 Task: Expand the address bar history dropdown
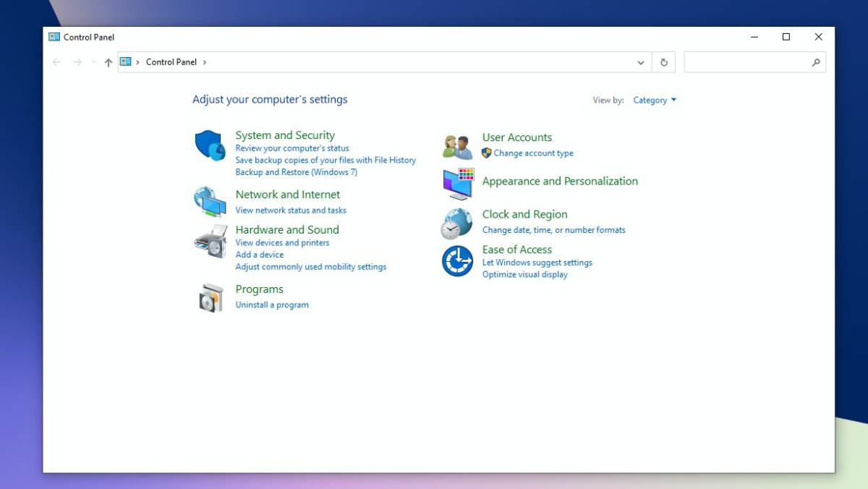click(640, 62)
